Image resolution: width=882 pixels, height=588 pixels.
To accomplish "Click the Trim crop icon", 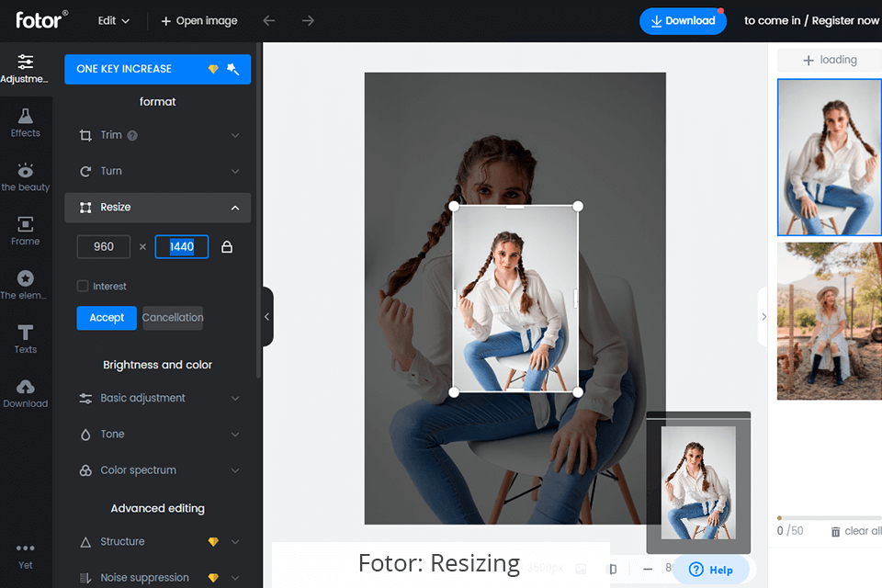I will point(85,136).
